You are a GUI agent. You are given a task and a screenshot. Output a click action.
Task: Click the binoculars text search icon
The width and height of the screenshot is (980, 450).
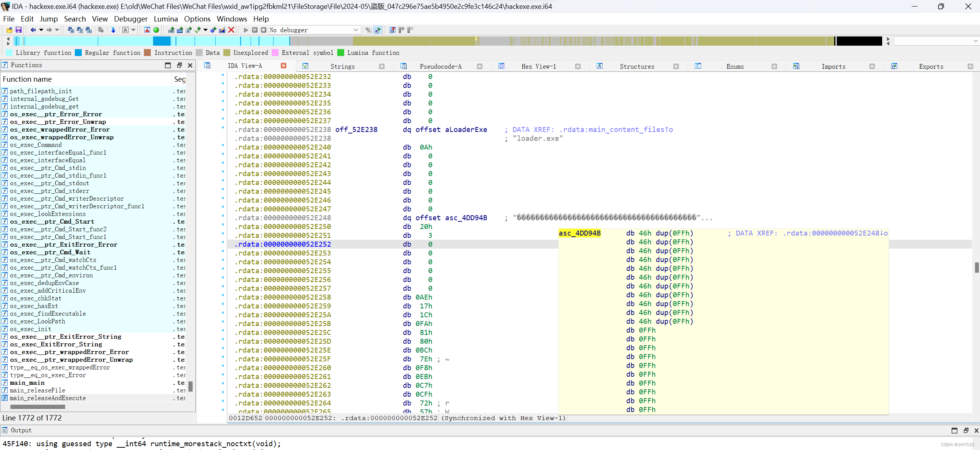point(79,30)
